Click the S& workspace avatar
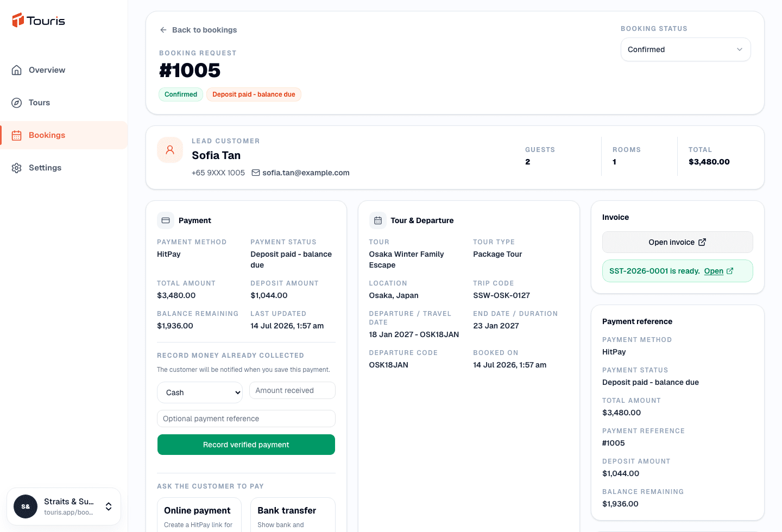This screenshot has width=782, height=532. coord(26,506)
